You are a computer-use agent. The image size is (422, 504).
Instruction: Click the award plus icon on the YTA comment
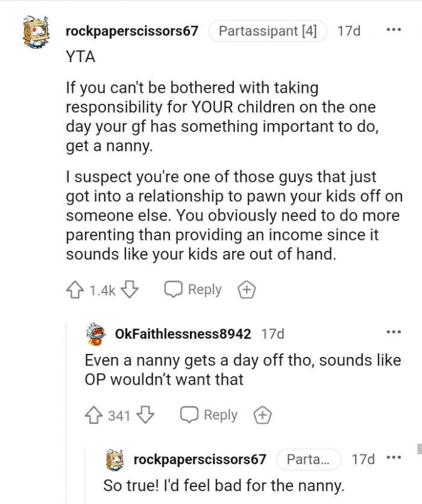246,289
